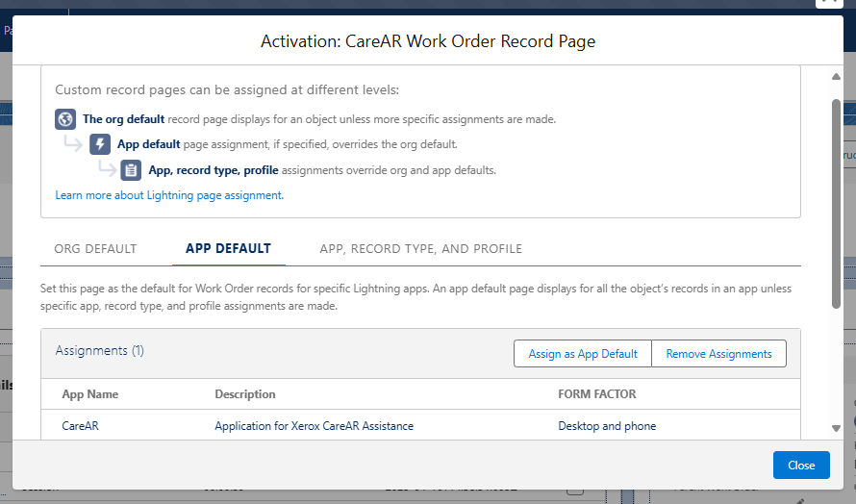Click the App Name column header
856x504 pixels.
90,394
